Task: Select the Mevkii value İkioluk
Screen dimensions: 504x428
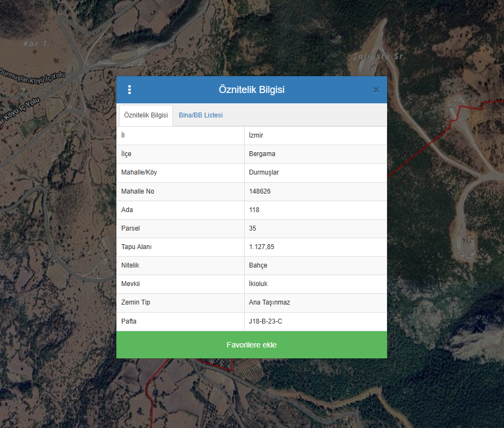Action: (258, 284)
